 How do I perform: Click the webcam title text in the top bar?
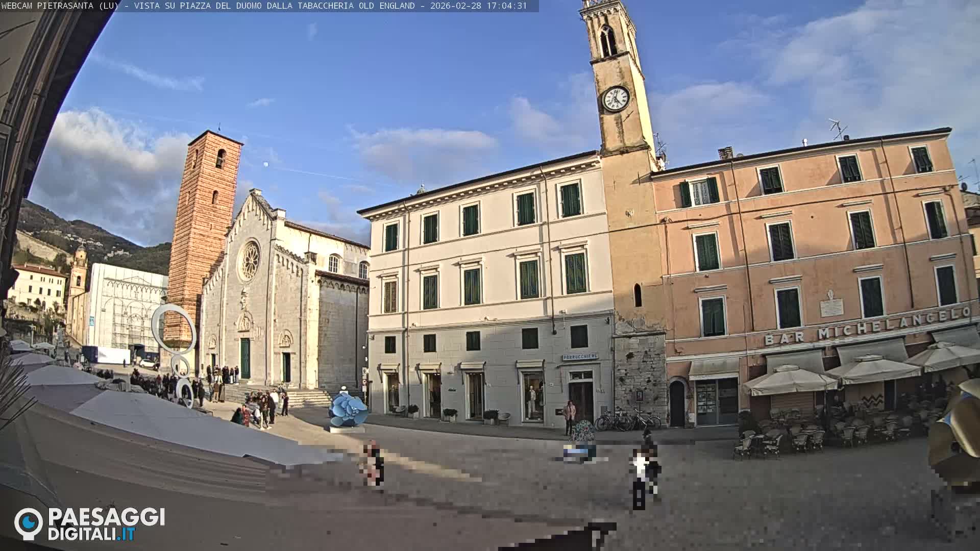(208, 6)
